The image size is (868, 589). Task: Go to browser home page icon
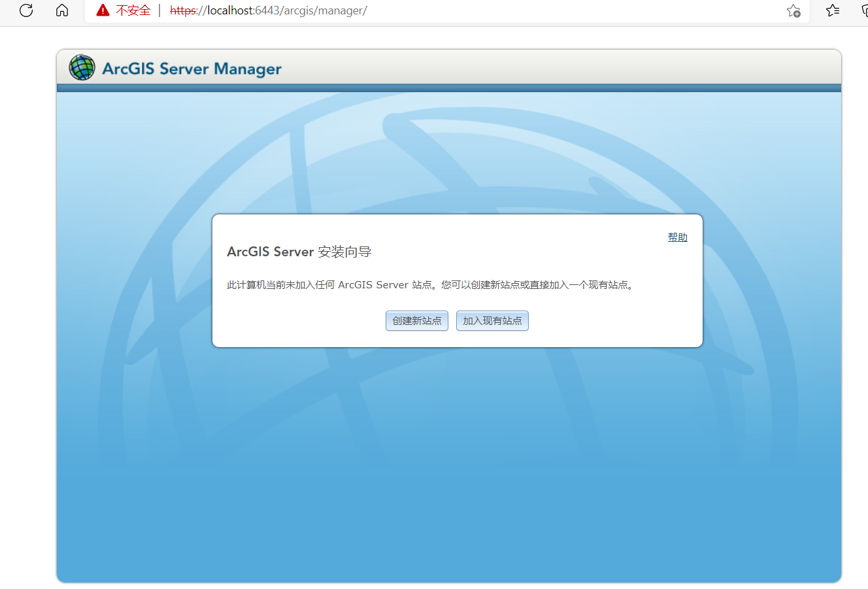point(62,10)
